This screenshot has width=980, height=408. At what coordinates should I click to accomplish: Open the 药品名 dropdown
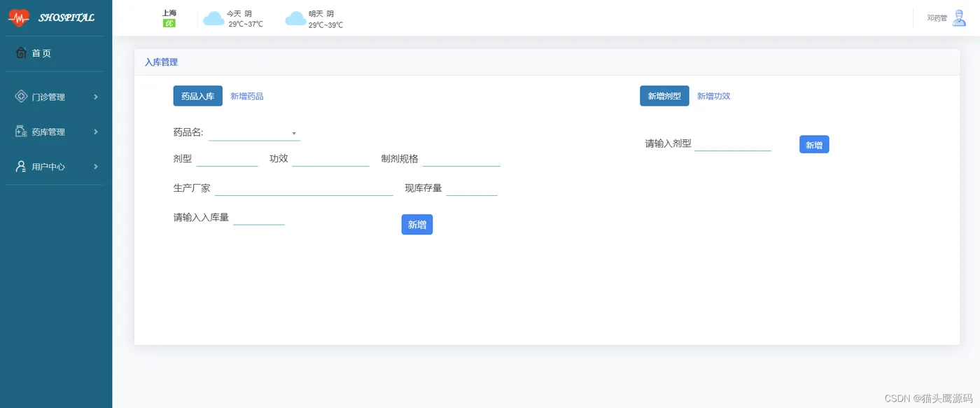pyautogui.click(x=254, y=133)
